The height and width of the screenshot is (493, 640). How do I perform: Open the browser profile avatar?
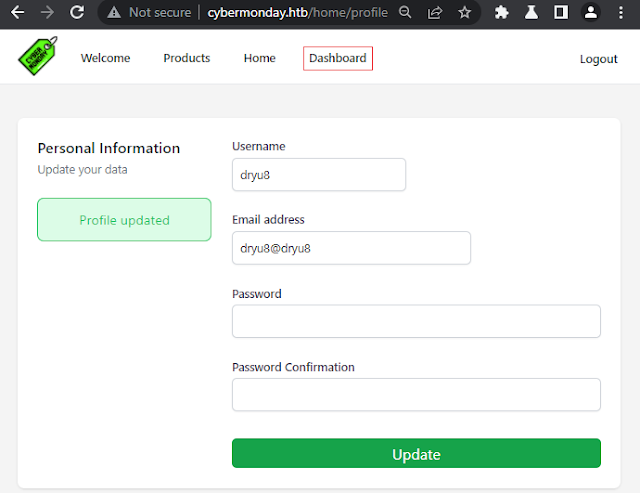(591, 12)
